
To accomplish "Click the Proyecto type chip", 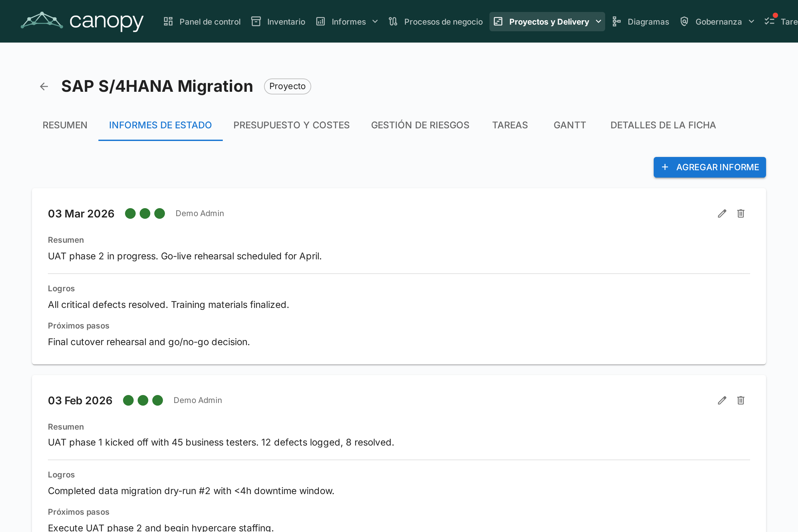I will point(287,86).
